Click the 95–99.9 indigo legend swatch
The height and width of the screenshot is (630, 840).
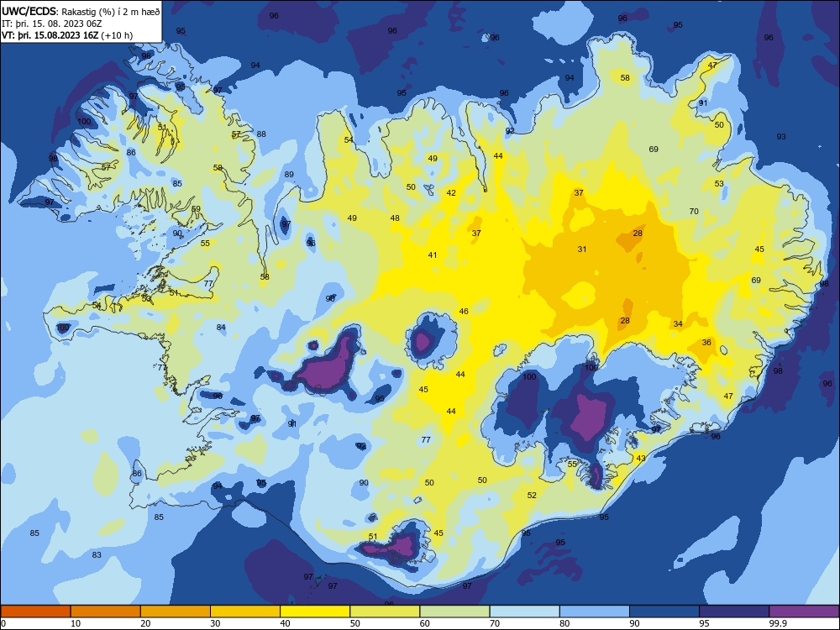pyautogui.click(x=734, y=612)
